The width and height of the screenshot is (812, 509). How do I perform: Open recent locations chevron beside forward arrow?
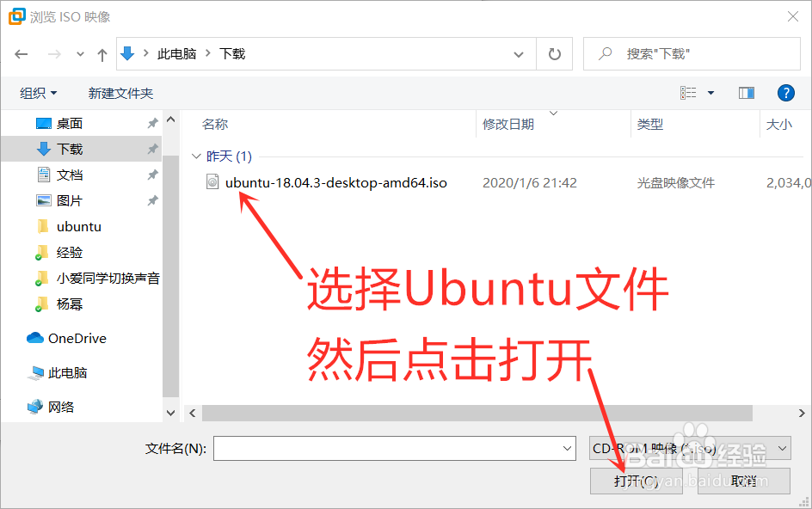[80, 54]
